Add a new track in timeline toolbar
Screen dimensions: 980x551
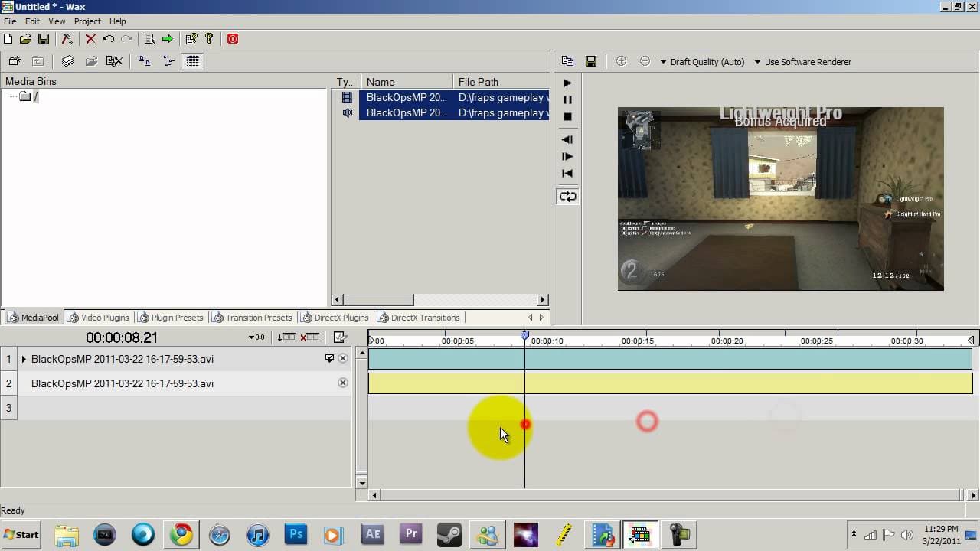click(x=286, y=337)
